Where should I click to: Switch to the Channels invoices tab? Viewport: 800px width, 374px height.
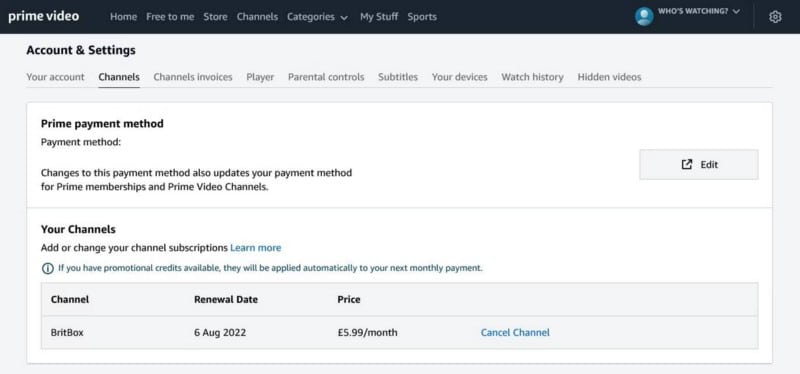tap(193, 77)
